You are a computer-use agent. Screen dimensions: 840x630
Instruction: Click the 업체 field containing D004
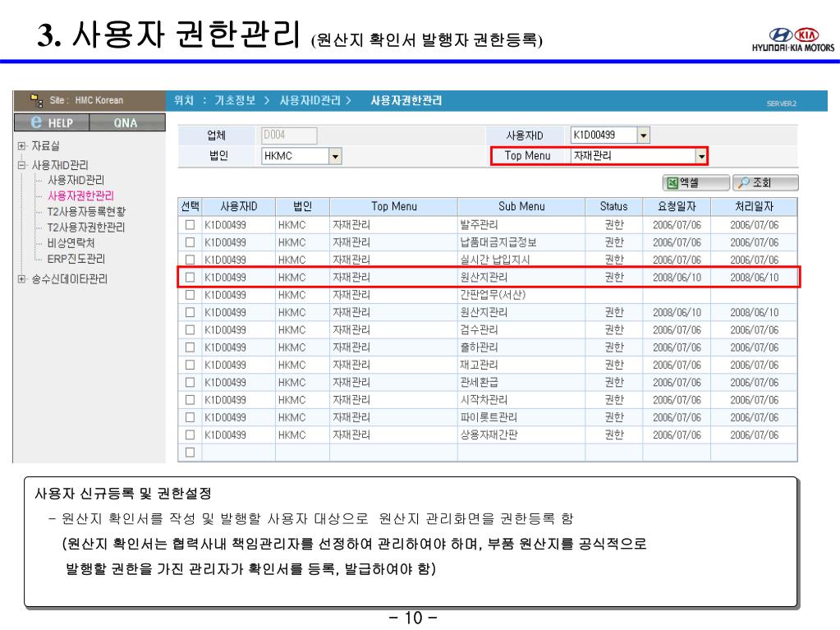pyautogui.click(x=289, y=135)
